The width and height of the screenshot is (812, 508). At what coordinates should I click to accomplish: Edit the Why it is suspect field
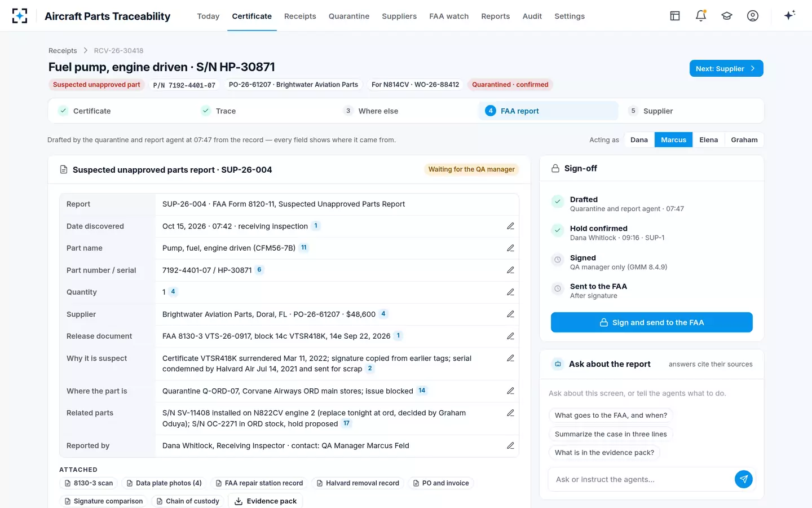pyautogui.click(x=510, y=358)
